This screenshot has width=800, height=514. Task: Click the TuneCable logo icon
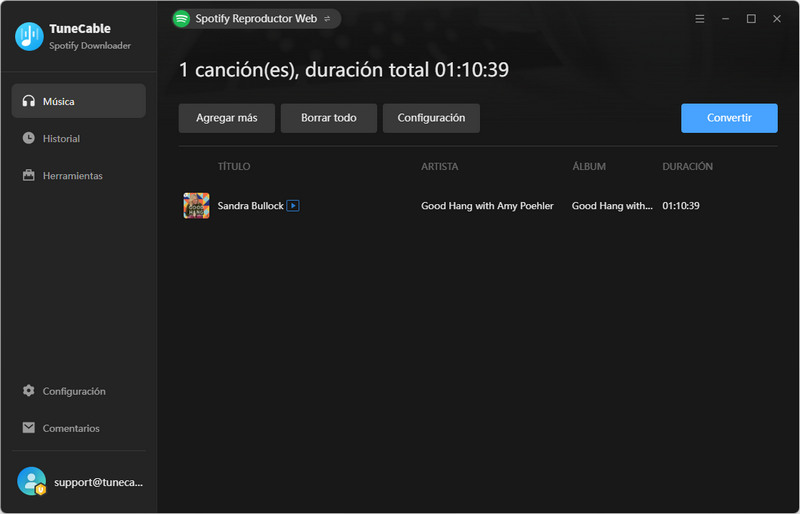click(x=29, y=36)
